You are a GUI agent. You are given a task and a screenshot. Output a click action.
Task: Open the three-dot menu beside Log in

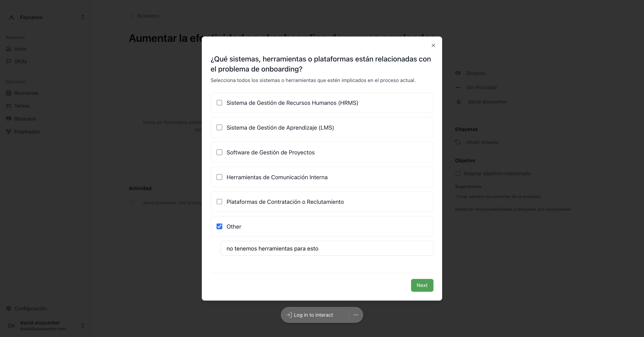point(356,315)
